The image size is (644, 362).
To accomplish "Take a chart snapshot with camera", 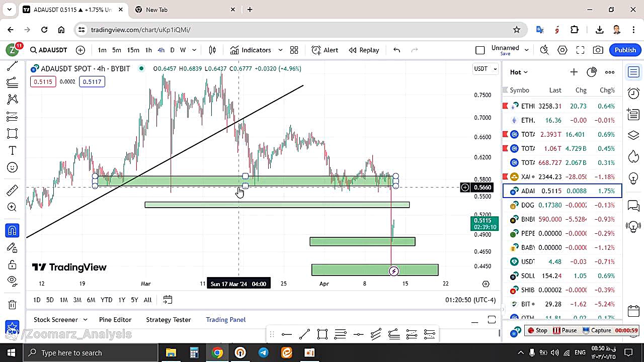I will point(598,50).
